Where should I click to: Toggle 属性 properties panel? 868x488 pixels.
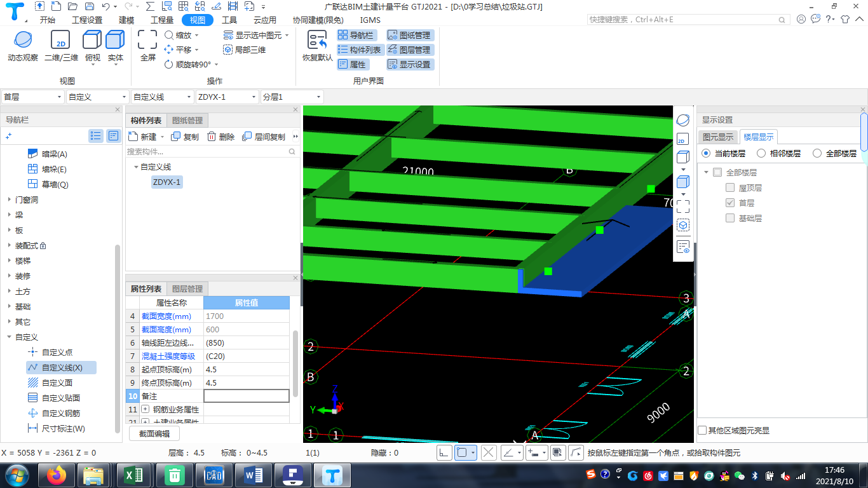point(352,64)
